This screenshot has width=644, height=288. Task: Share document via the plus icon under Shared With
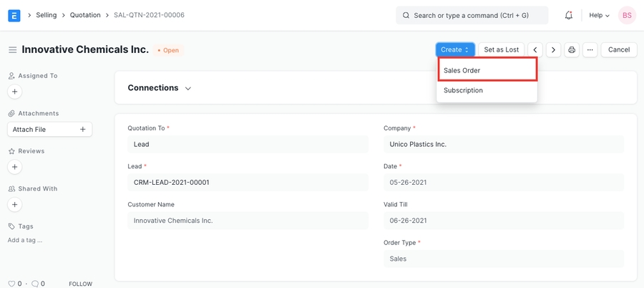(15, 205)
